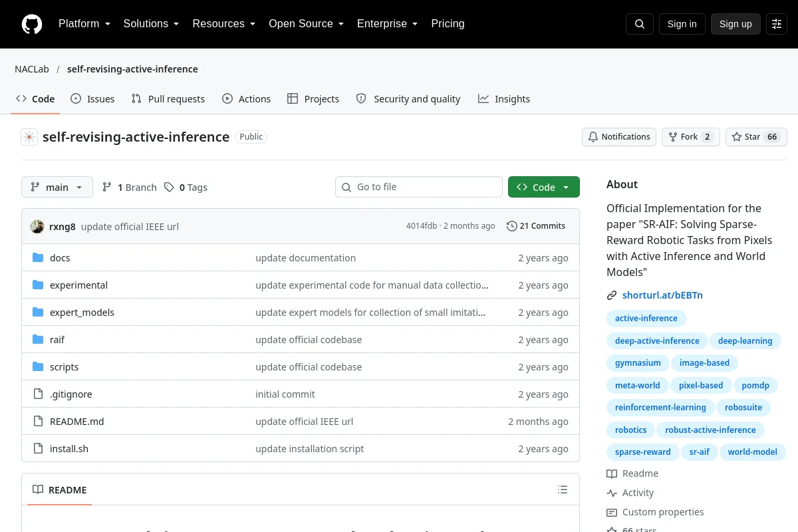Open Security and quality tab
The image size is (798, 532).
coord(408,99)
